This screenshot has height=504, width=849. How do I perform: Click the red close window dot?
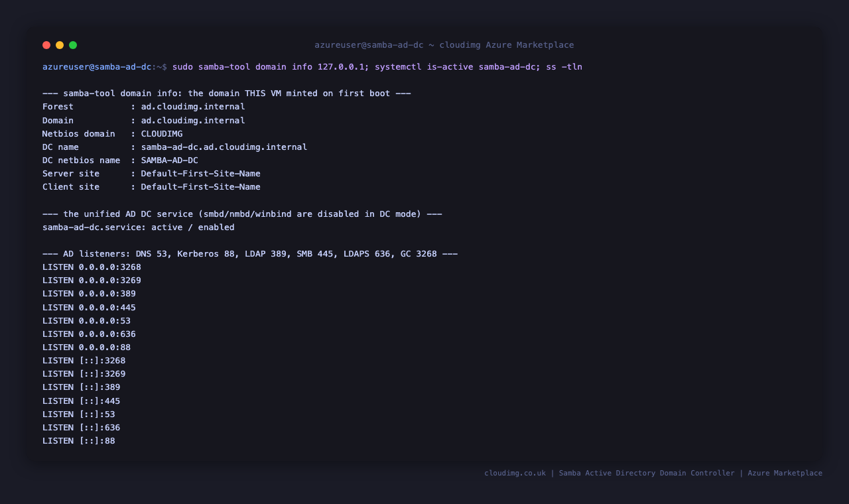click(x=46, y=45)
